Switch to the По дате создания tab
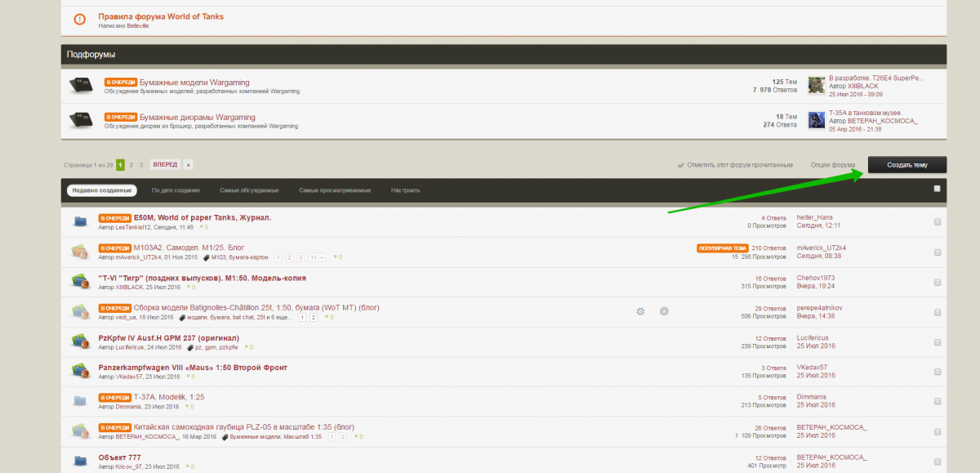 tap(176, 190)
